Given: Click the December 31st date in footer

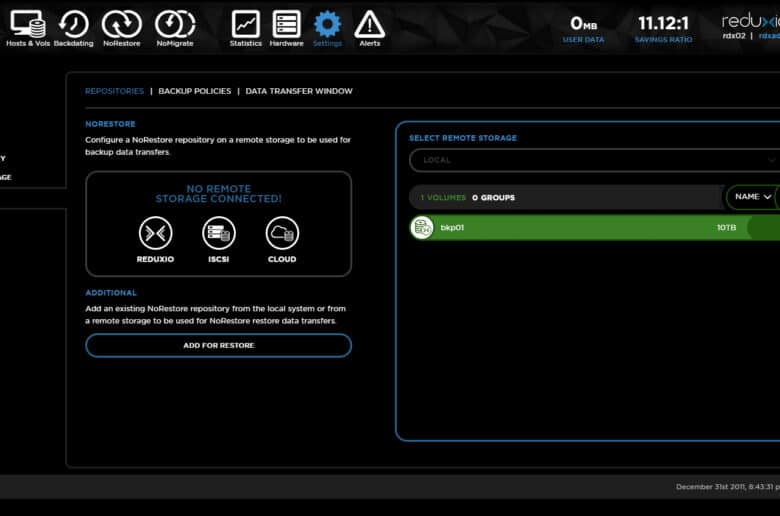Looking at the screenshot, I should pos(727,487).
